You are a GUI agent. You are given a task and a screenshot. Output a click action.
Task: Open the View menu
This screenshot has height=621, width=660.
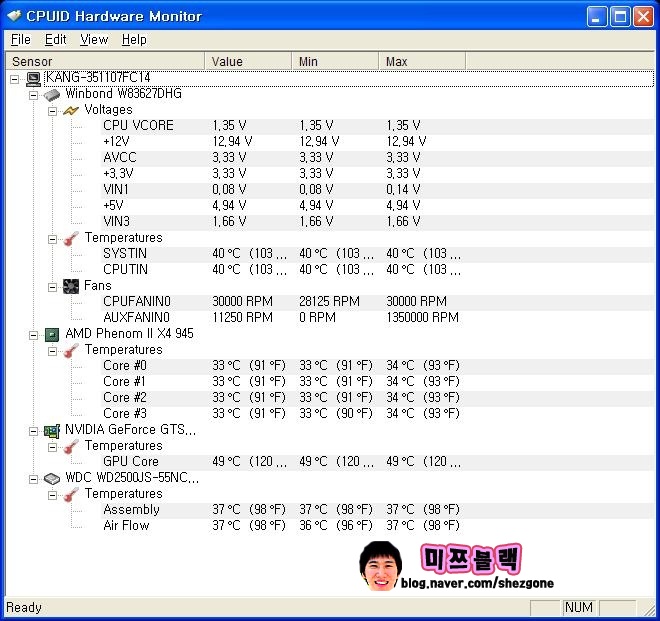pos(94,40)
